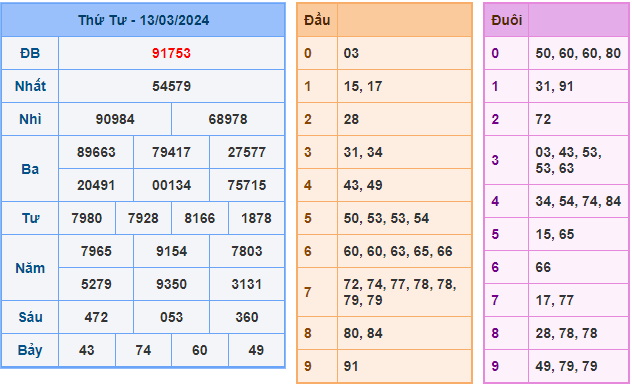Select Tư prize number 7980

tap(87, 219)
